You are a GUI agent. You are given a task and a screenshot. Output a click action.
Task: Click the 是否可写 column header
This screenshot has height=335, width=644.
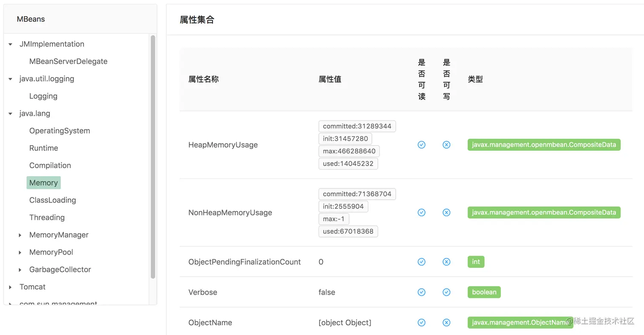pos(446,79)
